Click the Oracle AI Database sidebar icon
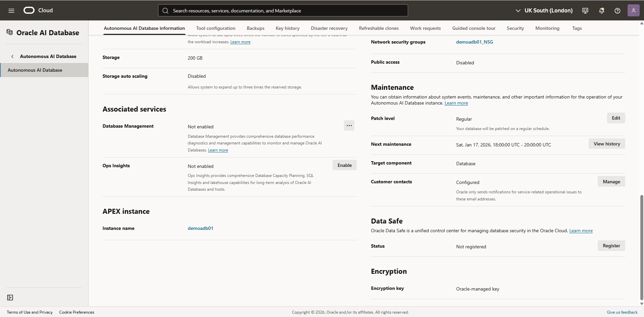 coord(9,32)
